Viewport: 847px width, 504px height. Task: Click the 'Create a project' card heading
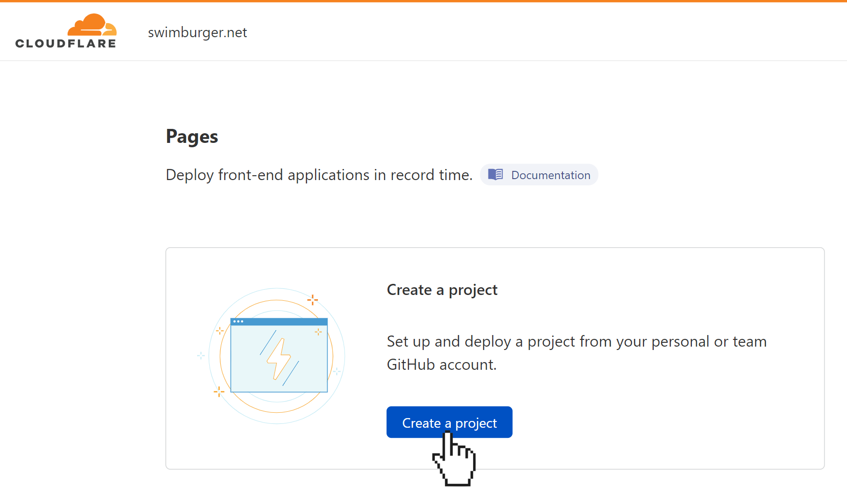click(442, 290)
